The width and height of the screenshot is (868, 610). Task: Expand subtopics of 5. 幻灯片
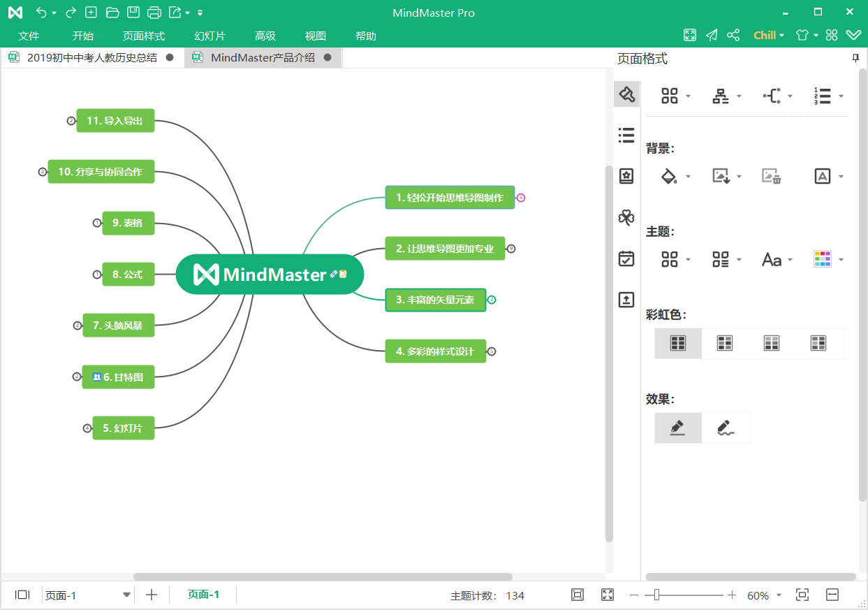click(87, 428)
